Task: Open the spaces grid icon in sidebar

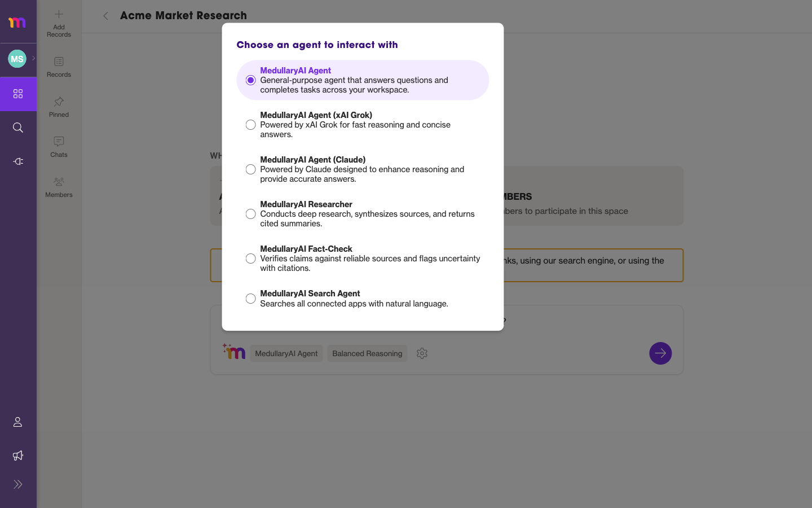Action: (x=18, y=94)
